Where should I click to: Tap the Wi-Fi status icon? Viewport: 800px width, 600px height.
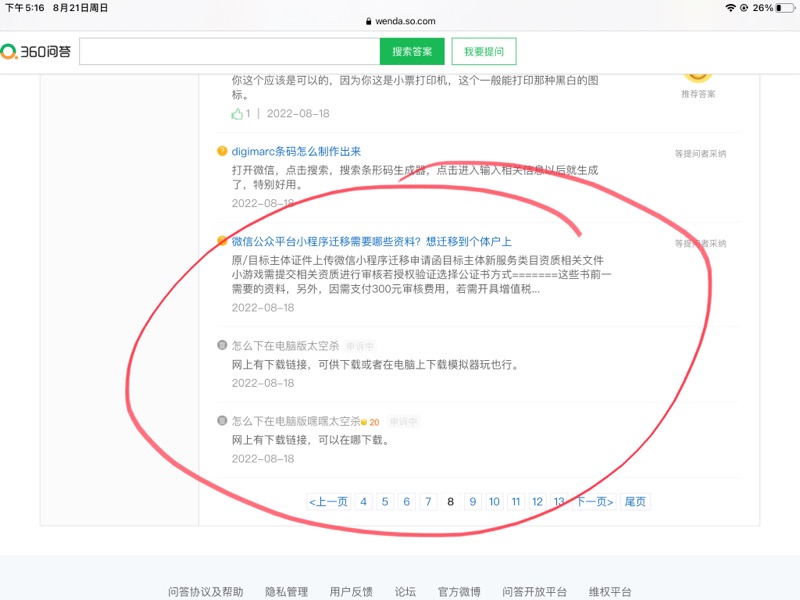click(x=730, y=8)
